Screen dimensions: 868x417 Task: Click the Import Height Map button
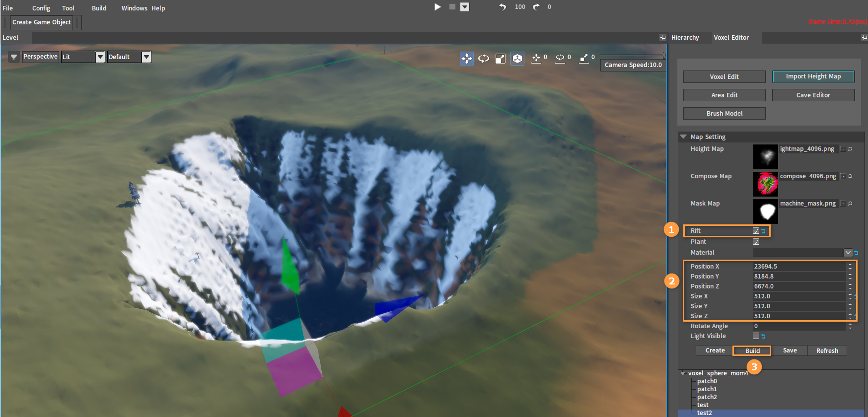[813, 76]
